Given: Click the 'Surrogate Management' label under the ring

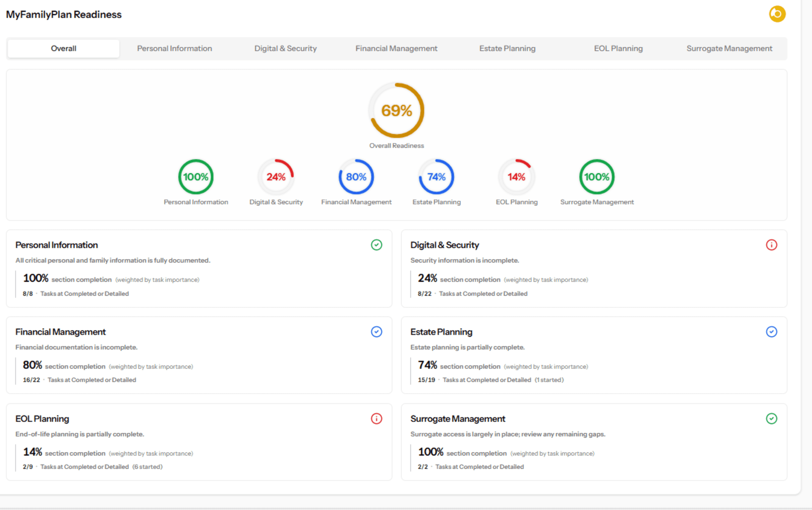Looking at the screenshot, I should coord(597,202).
